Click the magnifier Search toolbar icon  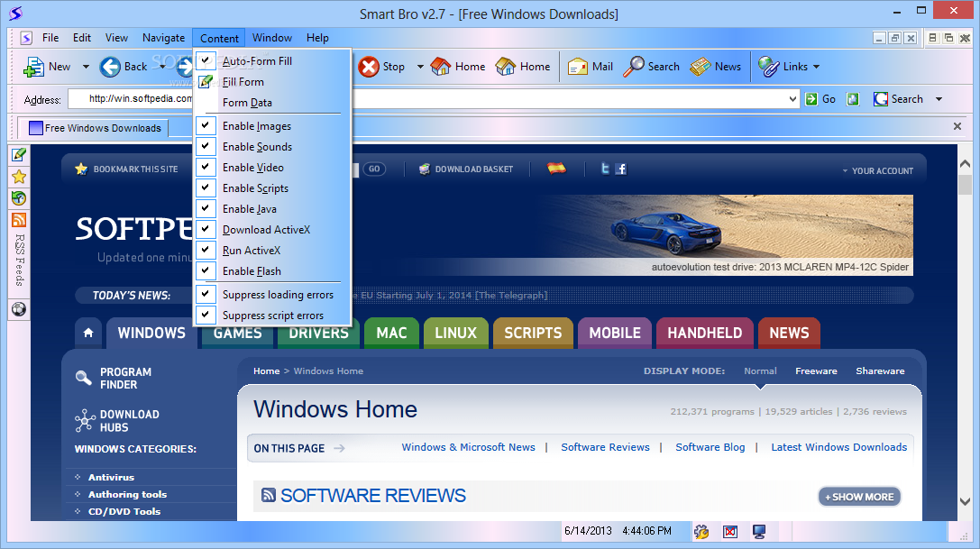(634, 67)
